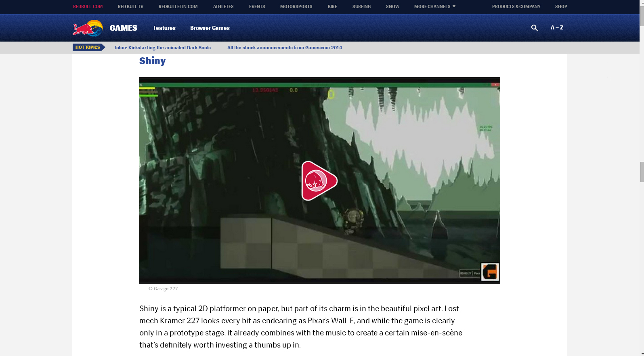Open All the shock announcements from Gamescom 2014
The width and height of the screenshot is (644, 356).
point(285,48)
